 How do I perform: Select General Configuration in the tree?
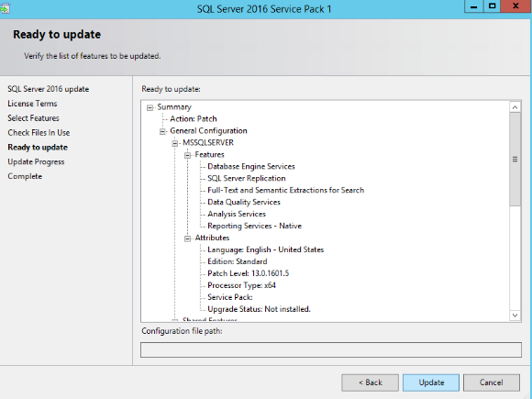coord(208,130)
